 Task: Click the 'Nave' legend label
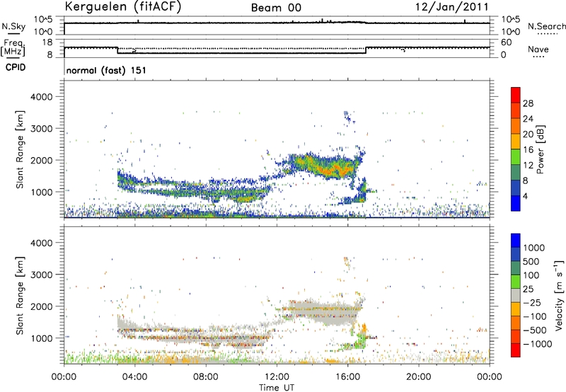click(x=538, y=49)
